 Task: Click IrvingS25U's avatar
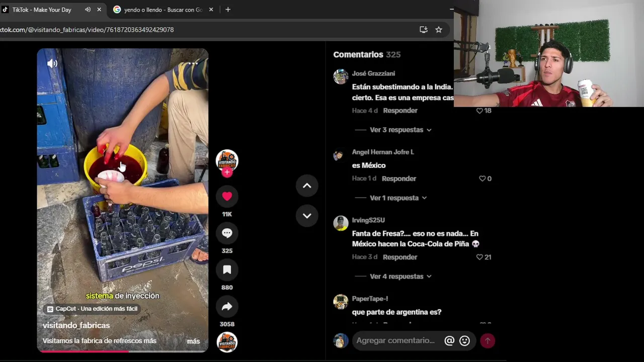click(x=341, y=223)
